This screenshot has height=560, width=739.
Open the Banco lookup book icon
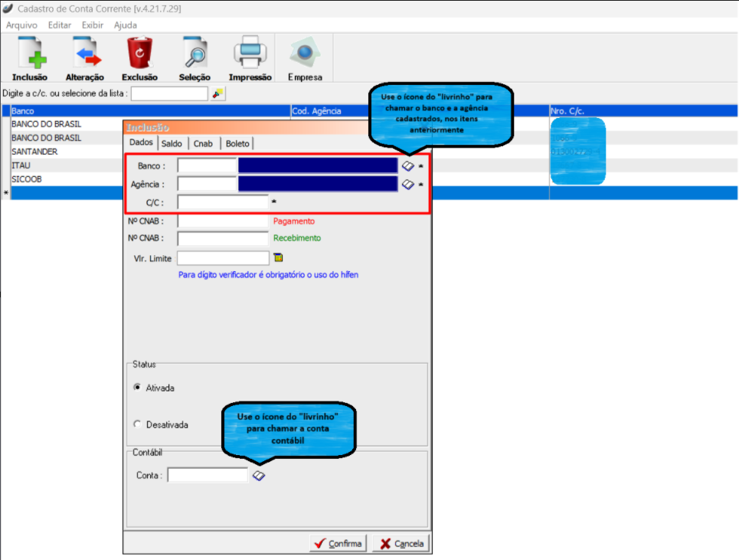408,165
